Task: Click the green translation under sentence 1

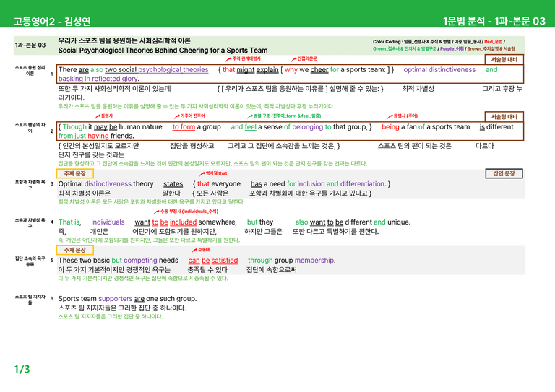Action: click(x=196, y=106)
